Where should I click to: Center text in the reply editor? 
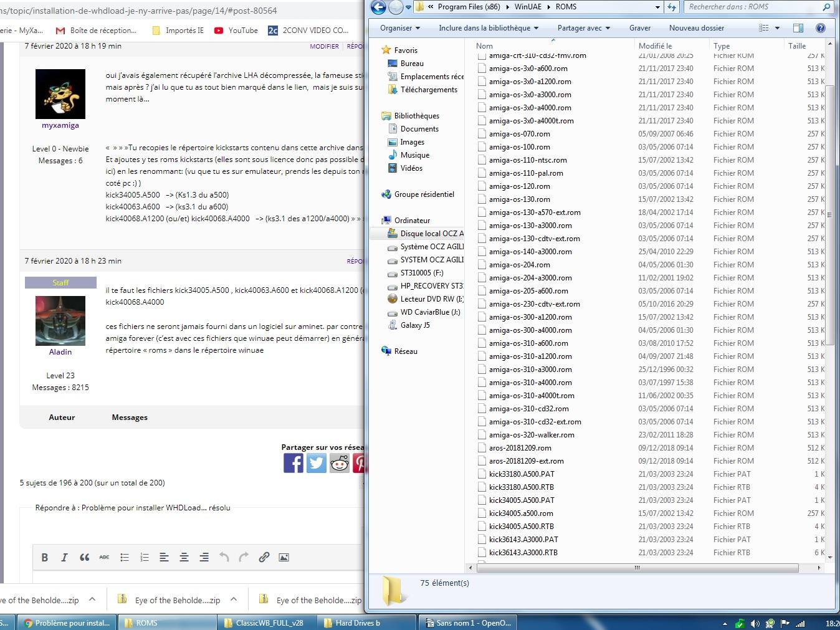184,557
